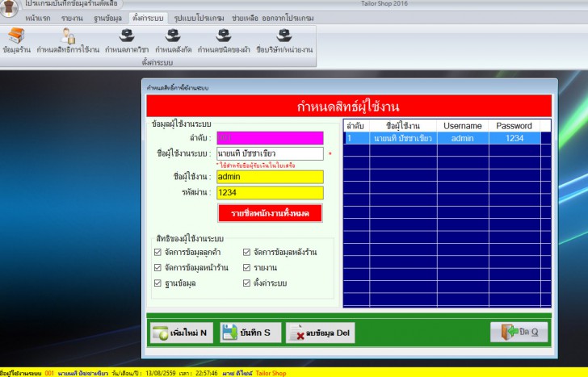Click the tailor mannequin application logo
Image resolution: width=588 pixels, height=377 pixels.
(8, 8)
